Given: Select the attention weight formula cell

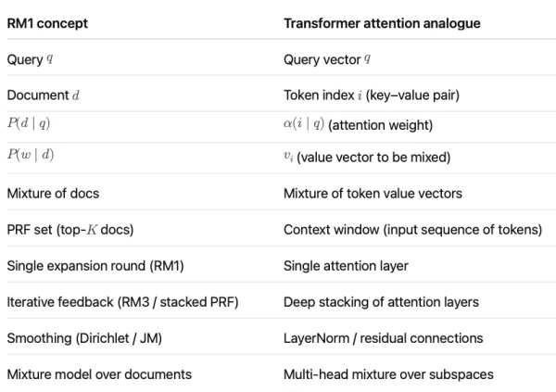Looking at the screenshot, I should 354,125.
